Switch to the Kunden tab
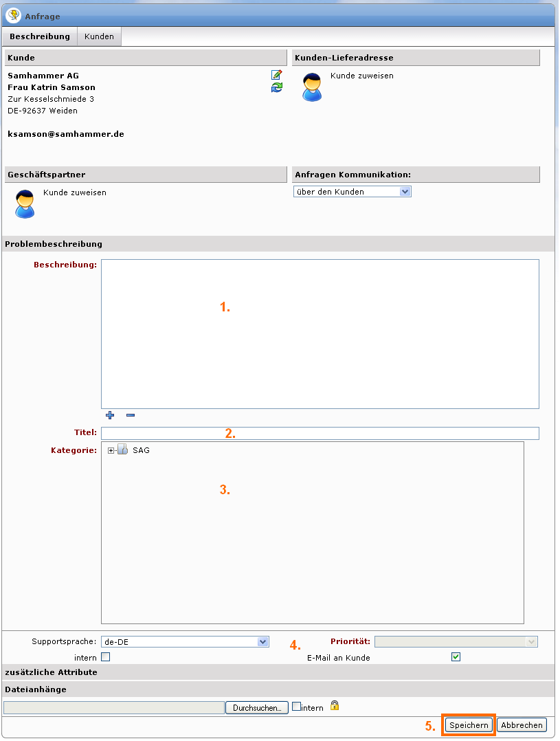 pos(99,36)
